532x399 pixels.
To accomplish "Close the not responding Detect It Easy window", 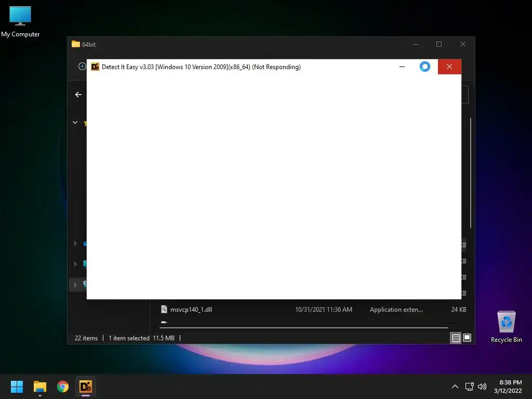I will pos(449,67).
